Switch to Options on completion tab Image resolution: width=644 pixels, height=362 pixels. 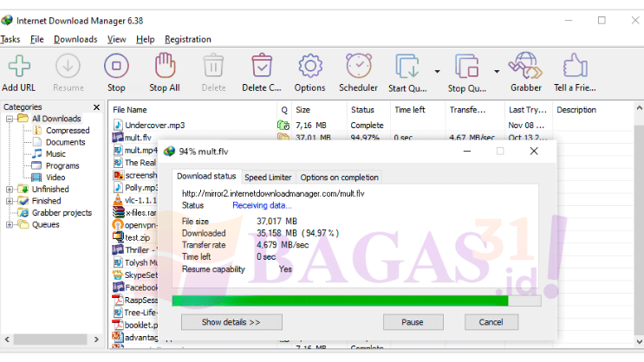click(x=339, y=178)
